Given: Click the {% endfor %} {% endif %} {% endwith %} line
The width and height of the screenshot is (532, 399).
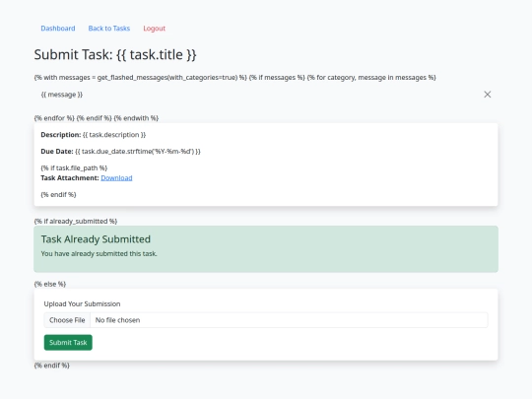Looking at the screenshot, I should pos(97,118).
